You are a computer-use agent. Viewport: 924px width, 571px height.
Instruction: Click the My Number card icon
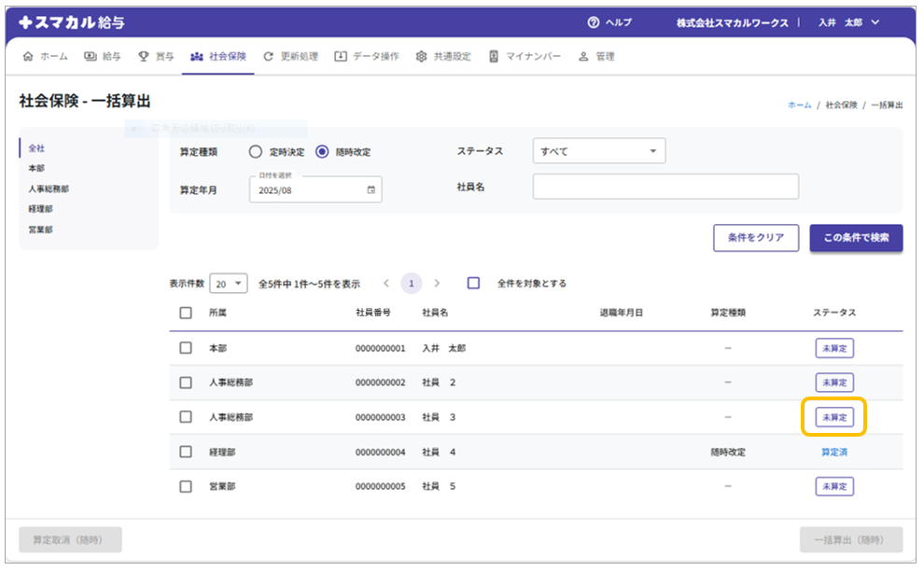pos(494,56)
